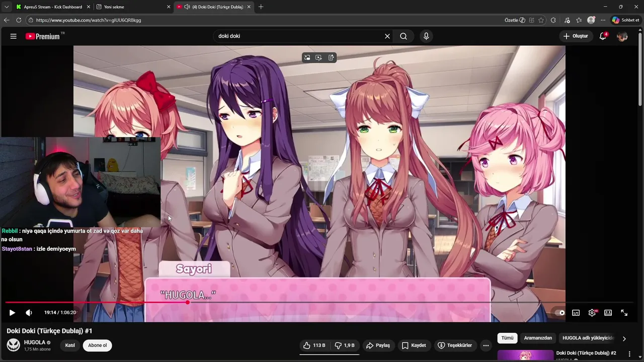644x362 pixels.
Task: Toggle subtitles in the player
Action: tap(576, 313)
